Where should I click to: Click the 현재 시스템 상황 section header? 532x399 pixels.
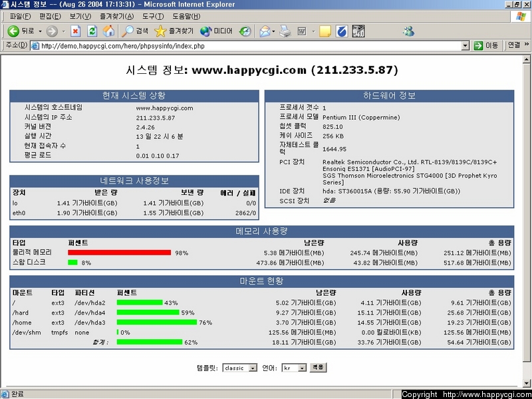[x=134, y=96]
